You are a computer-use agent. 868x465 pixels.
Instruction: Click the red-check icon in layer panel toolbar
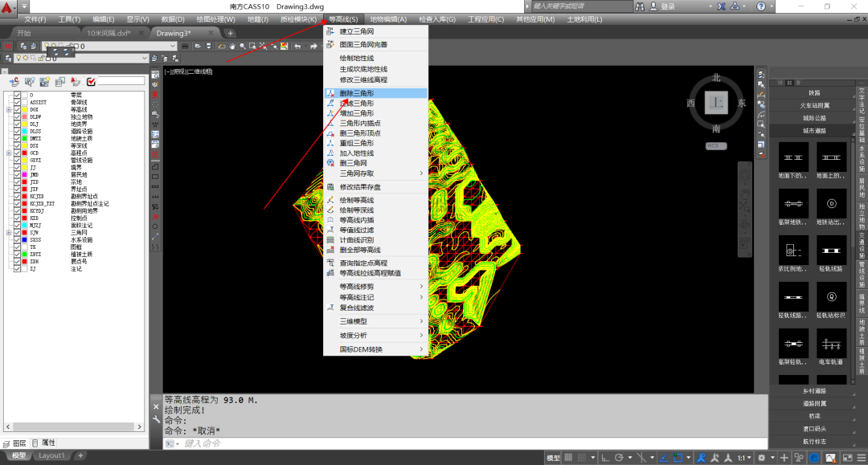(91, 82)
